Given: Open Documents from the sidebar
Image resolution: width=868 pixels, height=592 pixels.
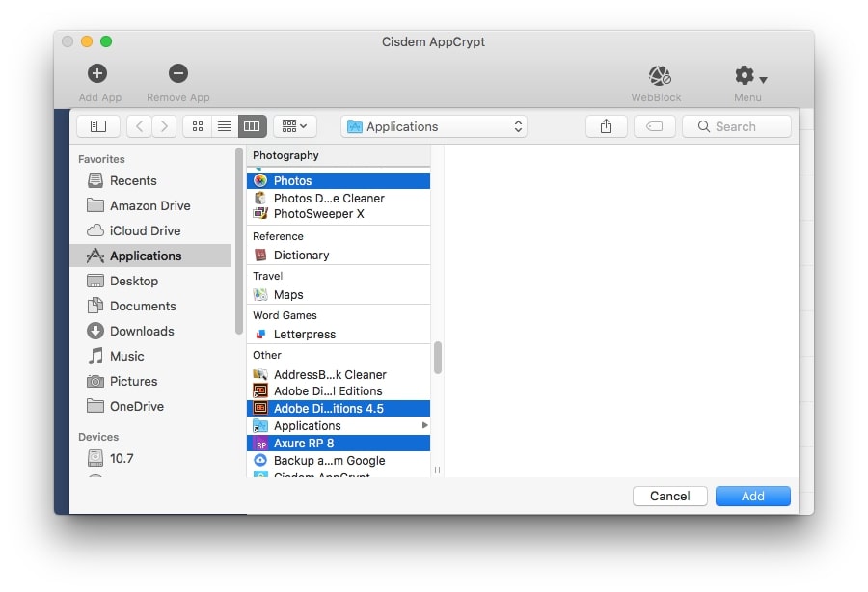Looking at the screenshot, I should click(x=151, y=306).
